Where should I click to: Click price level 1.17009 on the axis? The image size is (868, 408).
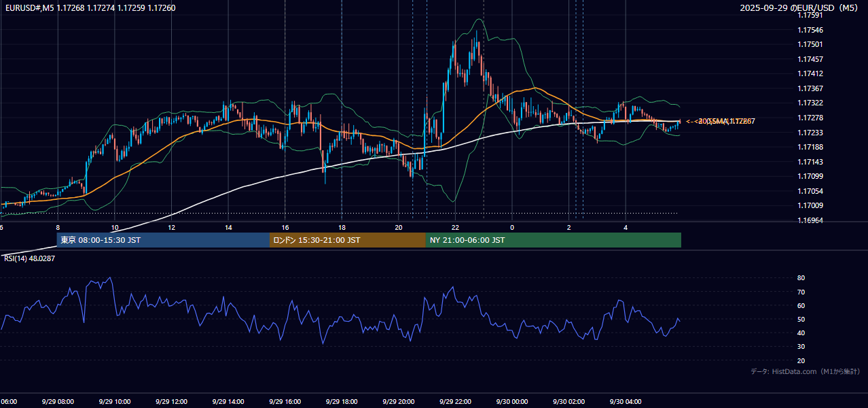click(810, 205)
